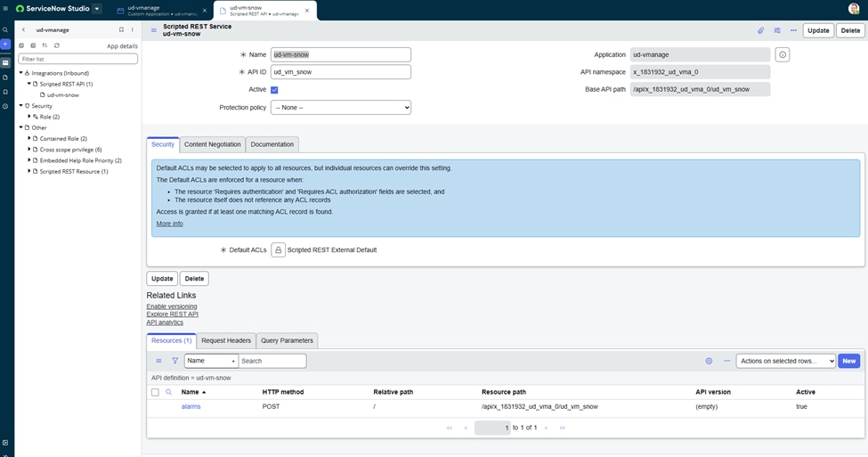This screenshot has width=868, height=457.
Task: Expand the Role (2) tree node
Action: tap(29, 117)
